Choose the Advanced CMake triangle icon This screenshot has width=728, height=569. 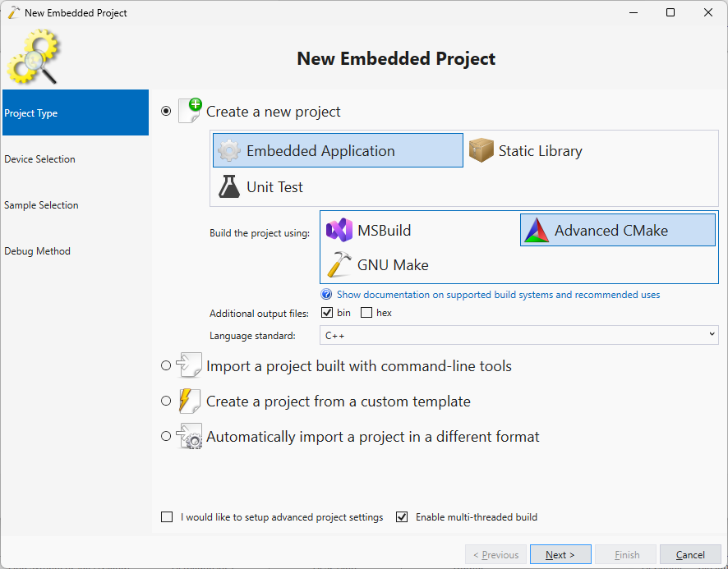pos(537,231)
